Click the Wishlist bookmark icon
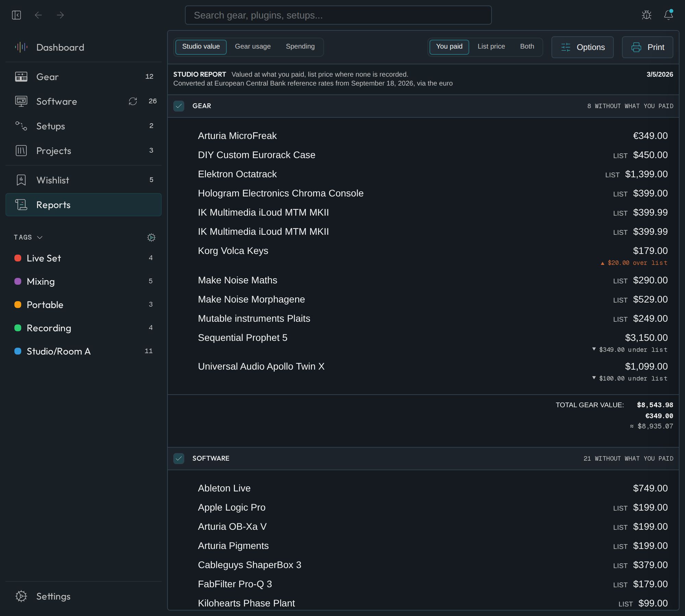Screen dimensions: 685x616 pos(21,180)
